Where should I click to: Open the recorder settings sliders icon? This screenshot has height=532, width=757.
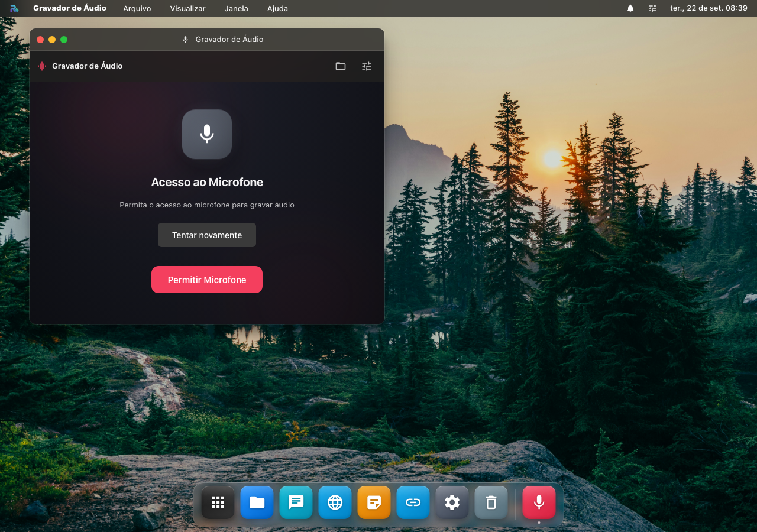pos(367,66)
